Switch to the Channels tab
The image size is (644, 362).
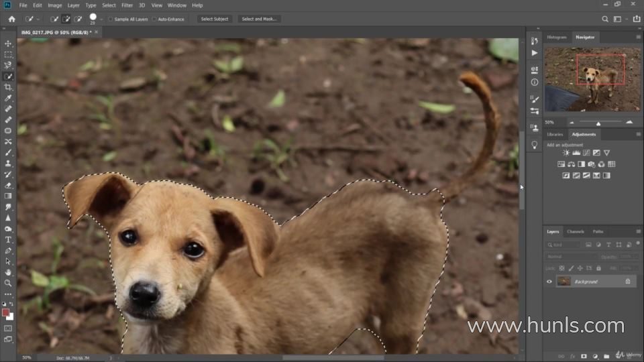point(575,231)
